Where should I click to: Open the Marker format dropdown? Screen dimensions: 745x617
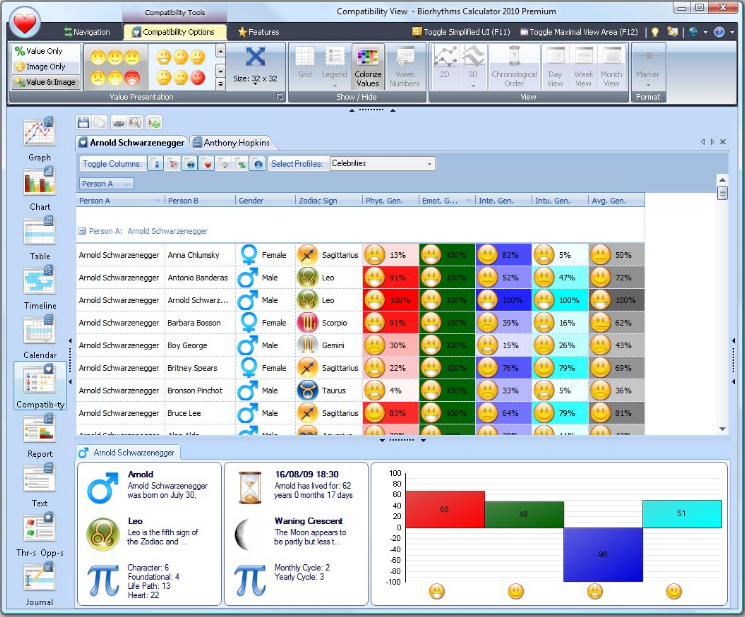point(648,85)
